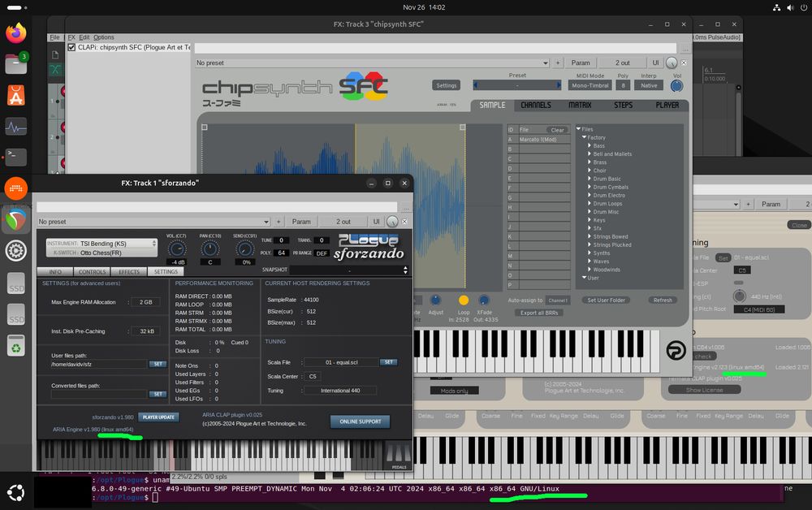Image resolution: width=812 pixels, height=510 pixels.
Task: Click the chipsynth Settings button
Action: click(447, 85)
